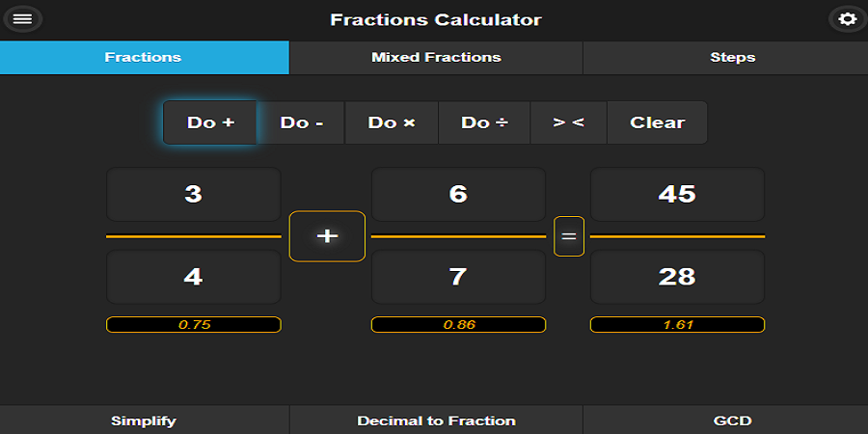
Task: Click the equals sign button
Action: [x=569, y=236]
